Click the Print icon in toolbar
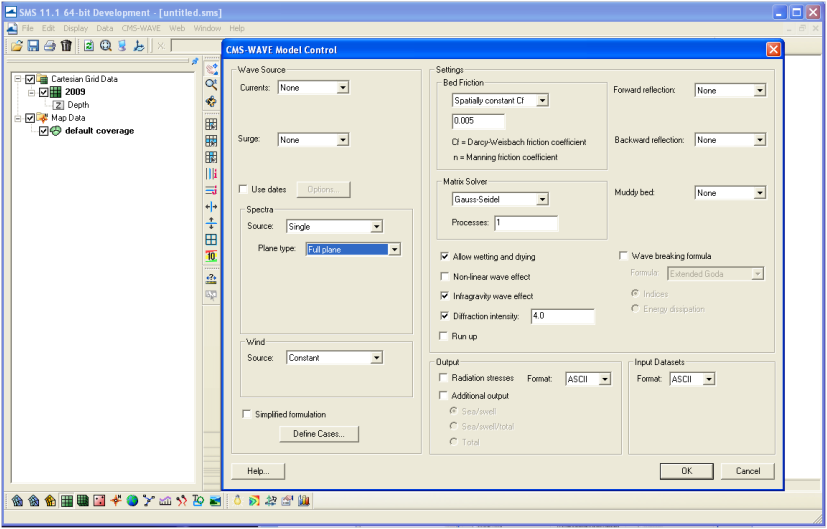The image size is (827, 529). click(50, 46)
